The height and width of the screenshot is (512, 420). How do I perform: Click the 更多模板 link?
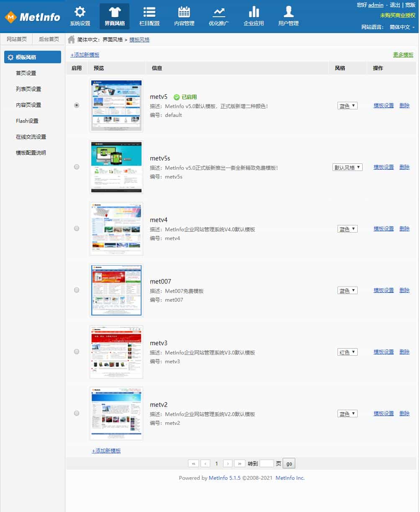point(403,55)
